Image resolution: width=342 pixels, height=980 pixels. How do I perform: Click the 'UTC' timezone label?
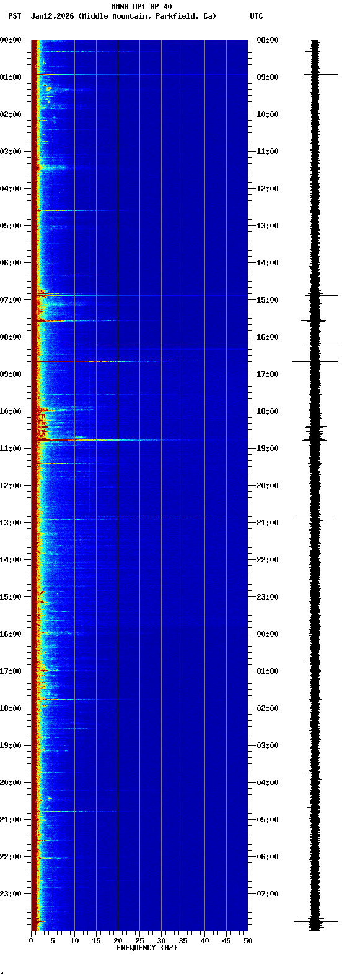point(256,16)
